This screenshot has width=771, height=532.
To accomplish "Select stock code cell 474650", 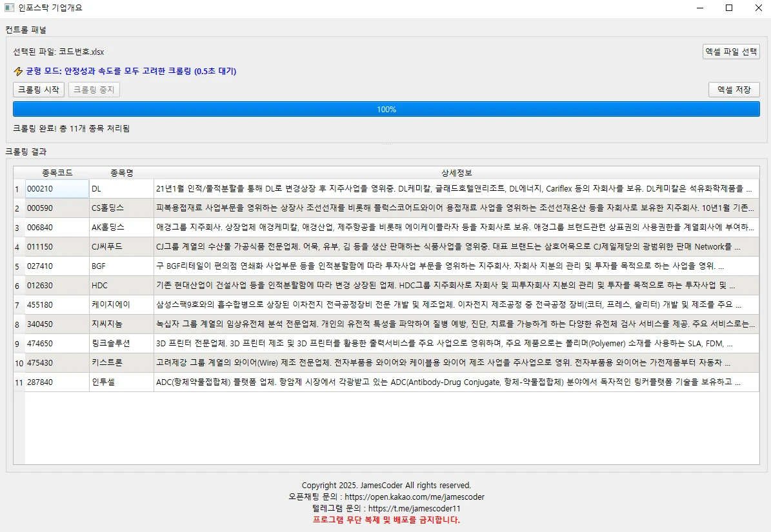I will click(x=57, y=343).
